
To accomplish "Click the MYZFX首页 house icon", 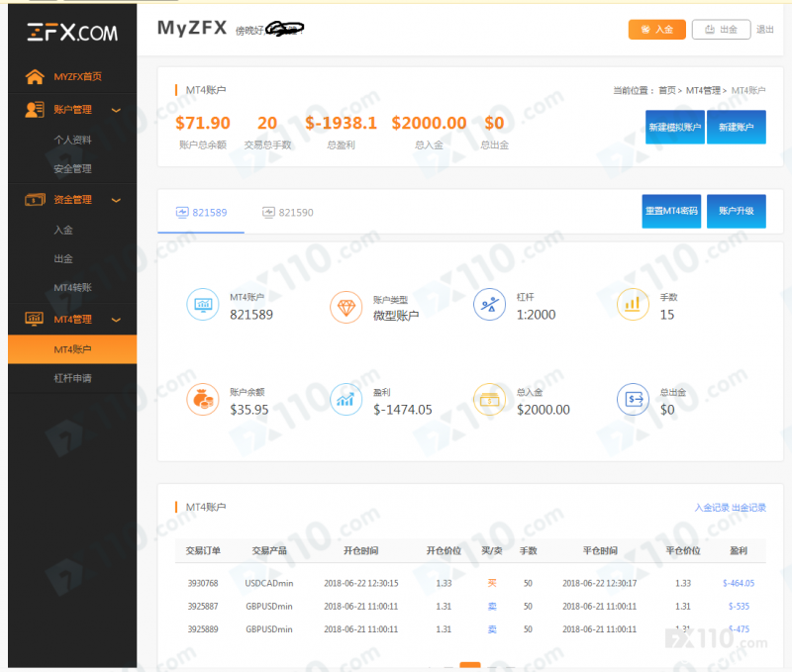I will 35,77.
